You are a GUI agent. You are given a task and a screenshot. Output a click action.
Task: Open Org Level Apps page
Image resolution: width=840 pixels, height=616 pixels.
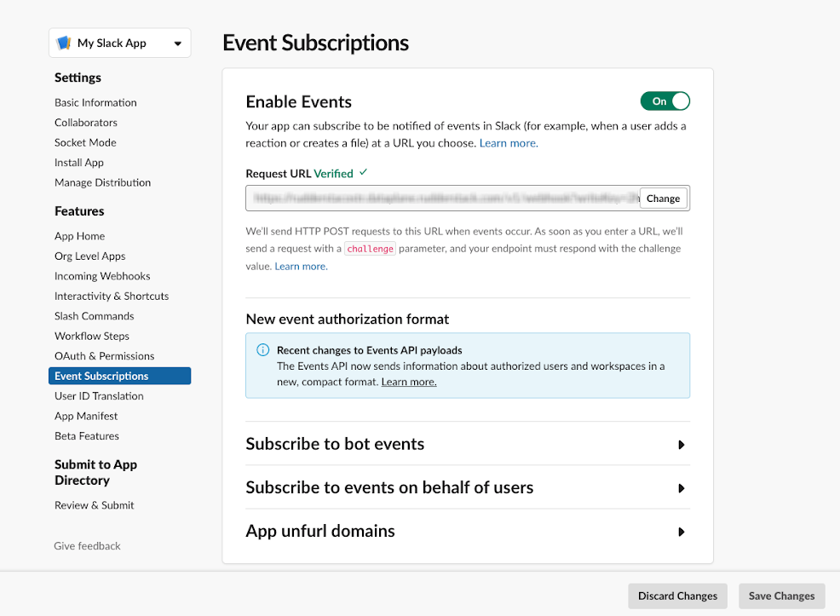89,256
